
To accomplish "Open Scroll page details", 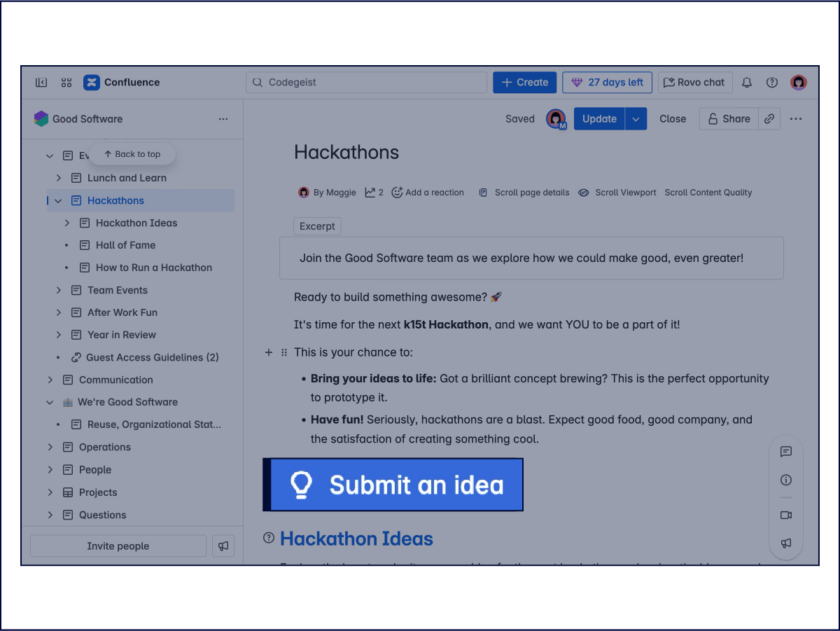I will click(524, 193).
